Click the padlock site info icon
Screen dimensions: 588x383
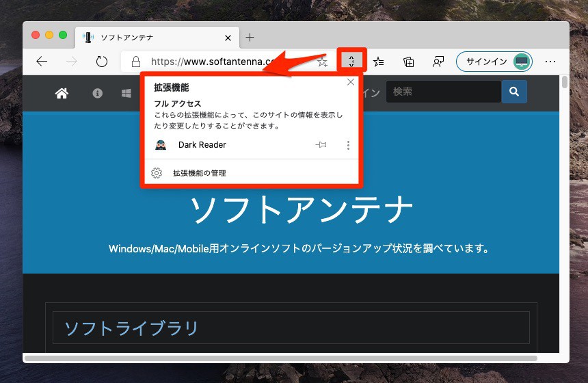136,62
